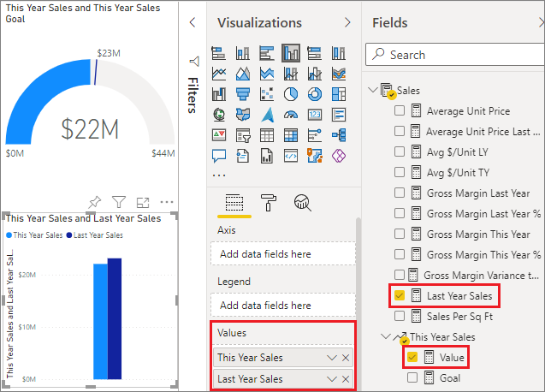Select the Waterfall chart visual
The height and width of the screenshot is (392, 545).
[219, 94]
